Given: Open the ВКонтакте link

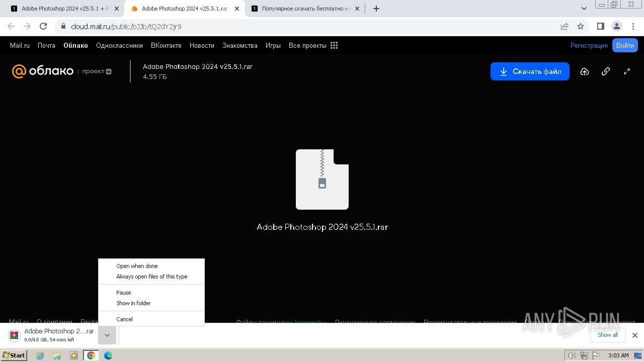Looking at the screenshot, I should (x=166, y=45).
